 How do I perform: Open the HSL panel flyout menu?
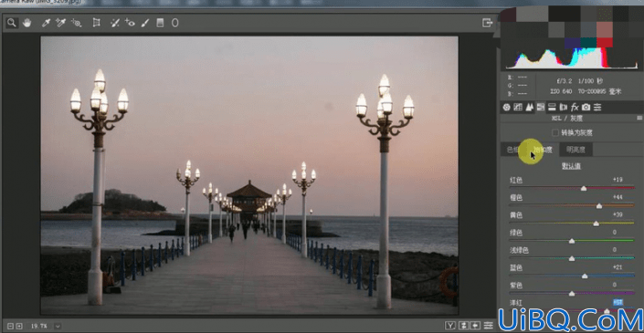click(x=639, y=118)
